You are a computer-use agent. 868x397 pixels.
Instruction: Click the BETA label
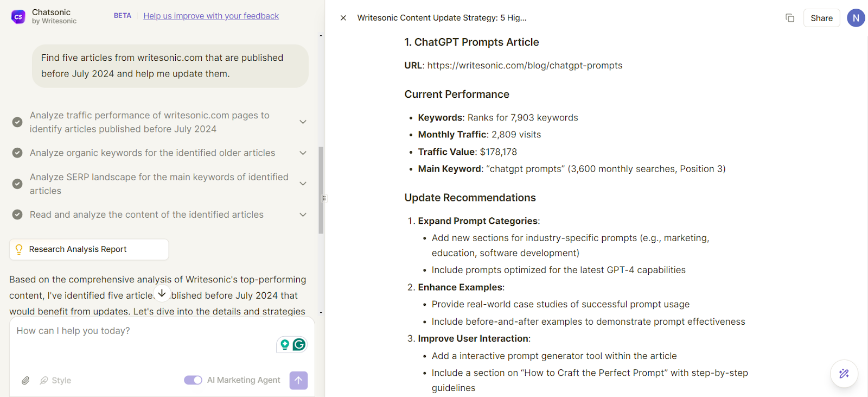point(123,16)
